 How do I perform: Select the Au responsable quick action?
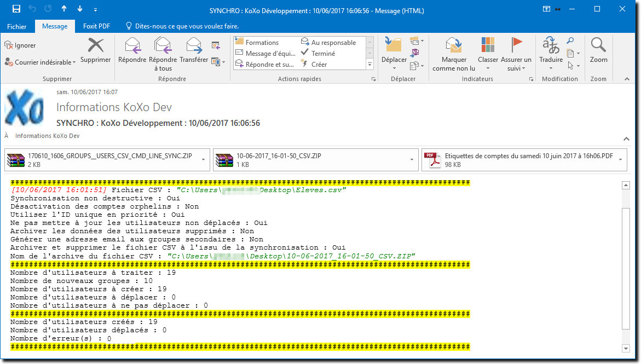coord(328,43)
